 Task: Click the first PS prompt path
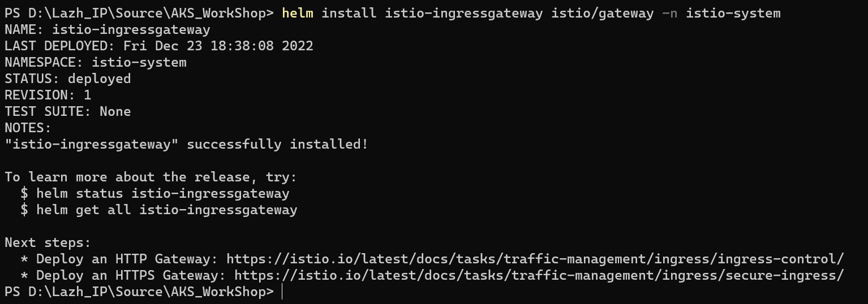click(x=139, y=13)
